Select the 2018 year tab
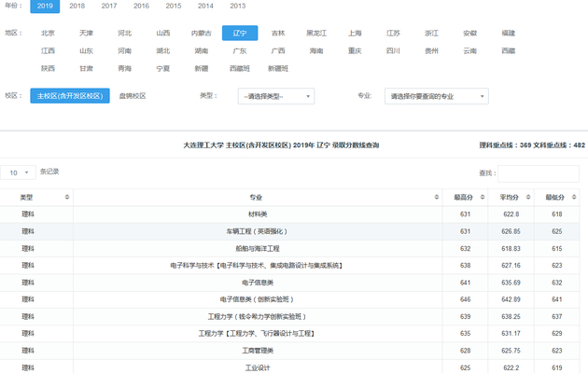The image size is (588, 373). click(x=77, y=7)
